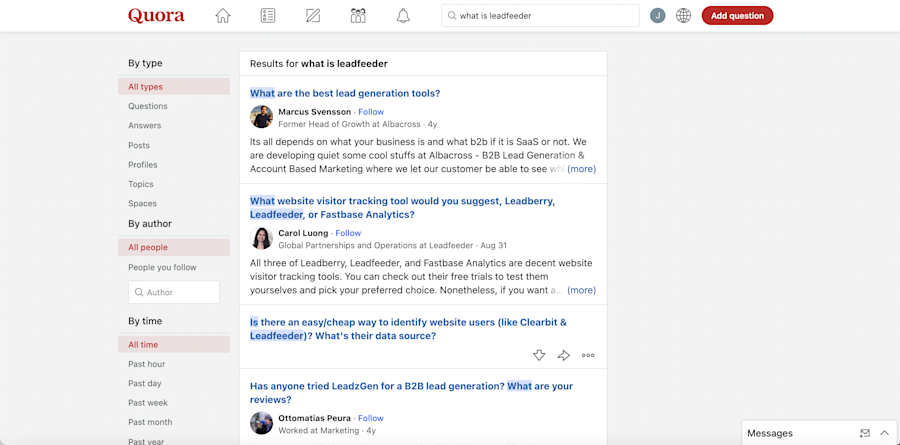Filter results to Past month
Screen dimensions: 900x445
point(150,422)
